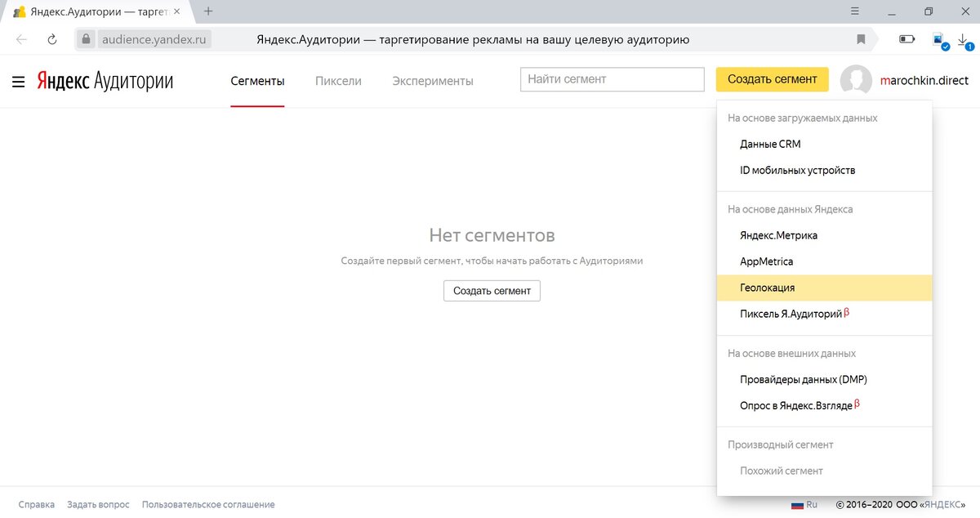Viewport: 980px width, 518px height.
Task: Open the marochkin.direct profile avatar
Action: point(857,79)
